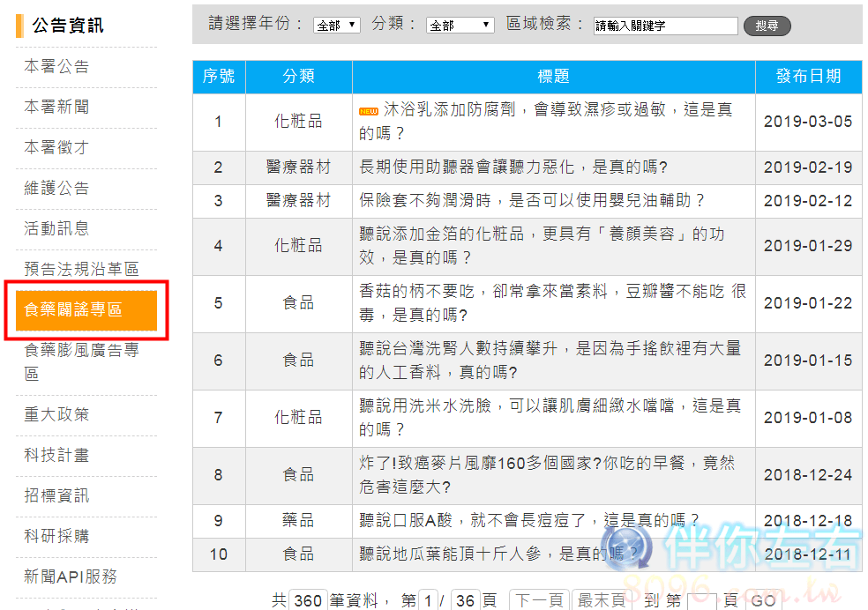Select the highlighted 食藥闢謠專區 menu item
This screenshot has width=868, height=610.
tap(86, 310)
